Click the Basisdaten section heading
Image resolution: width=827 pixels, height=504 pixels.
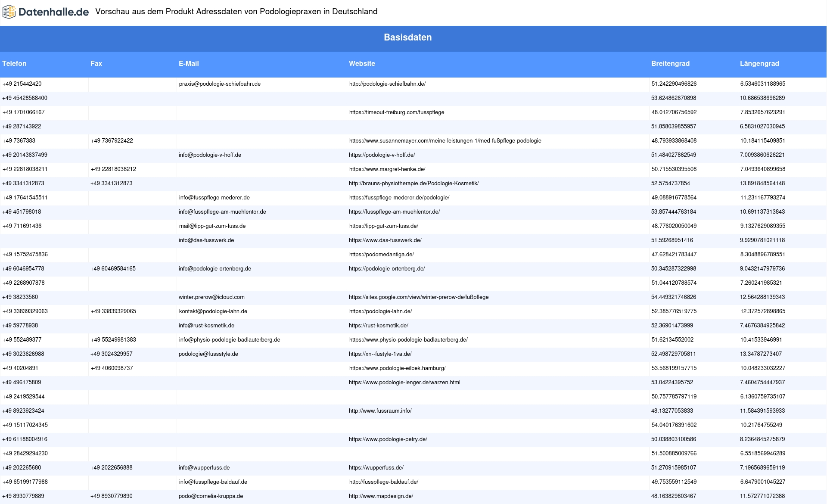tap(407, 37)
